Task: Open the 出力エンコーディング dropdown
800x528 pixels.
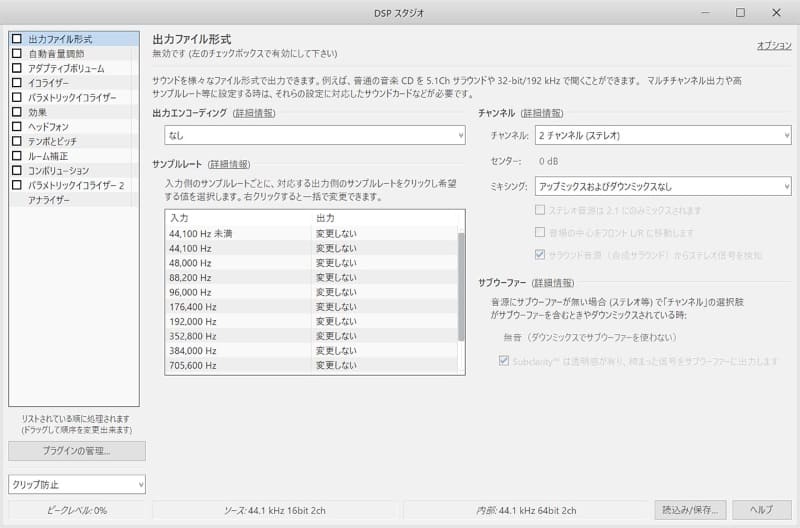Action: click(x=315, y=135)
